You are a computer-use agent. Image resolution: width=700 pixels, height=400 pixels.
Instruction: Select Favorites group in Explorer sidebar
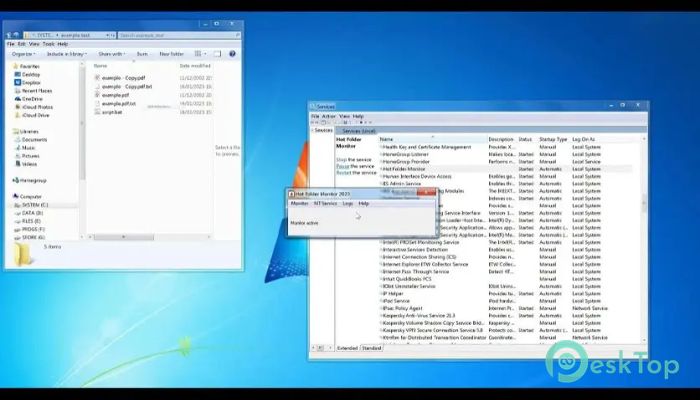point(26,66)
